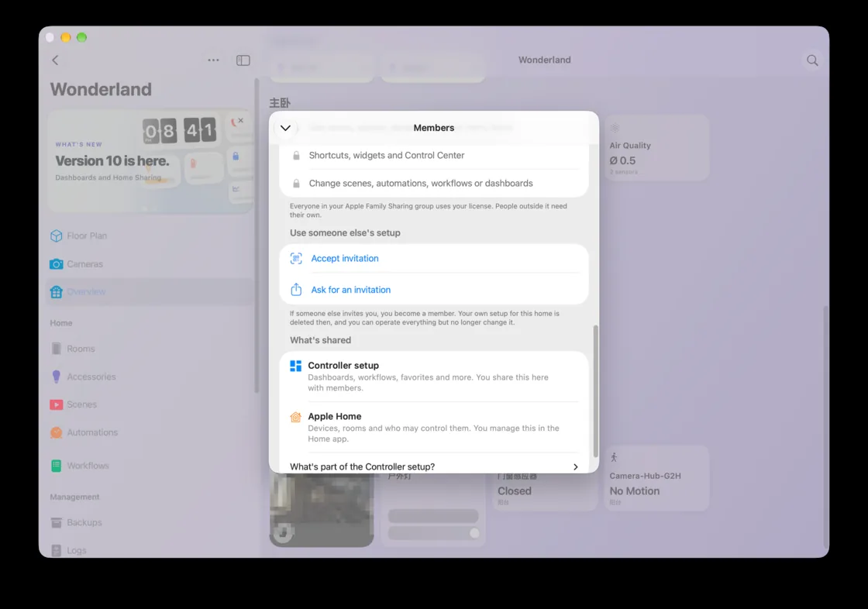Click the Apple Home row title
Viewport: 868px width, 609px height.
pyautogui.click(x=334, y=416)
